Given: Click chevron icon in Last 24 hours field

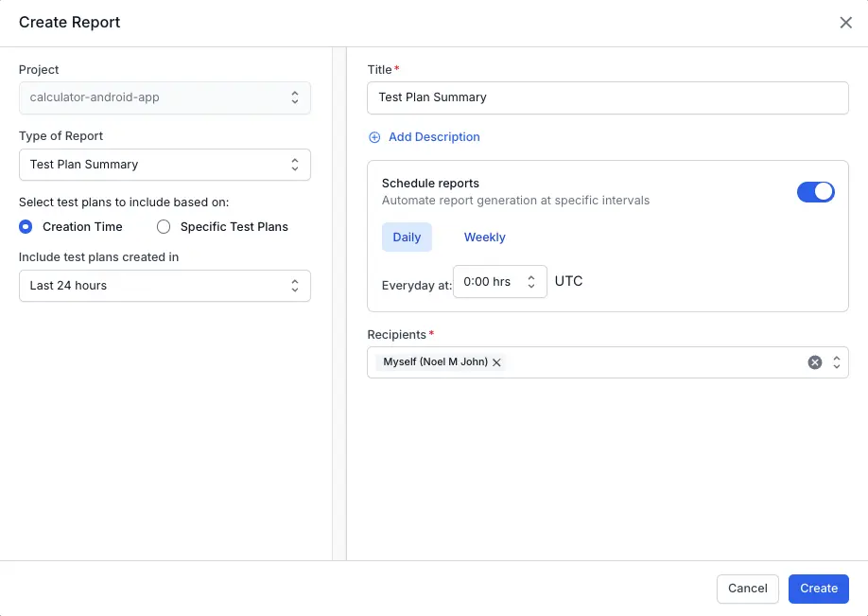Looking at the screenshot, I should 295,286.
